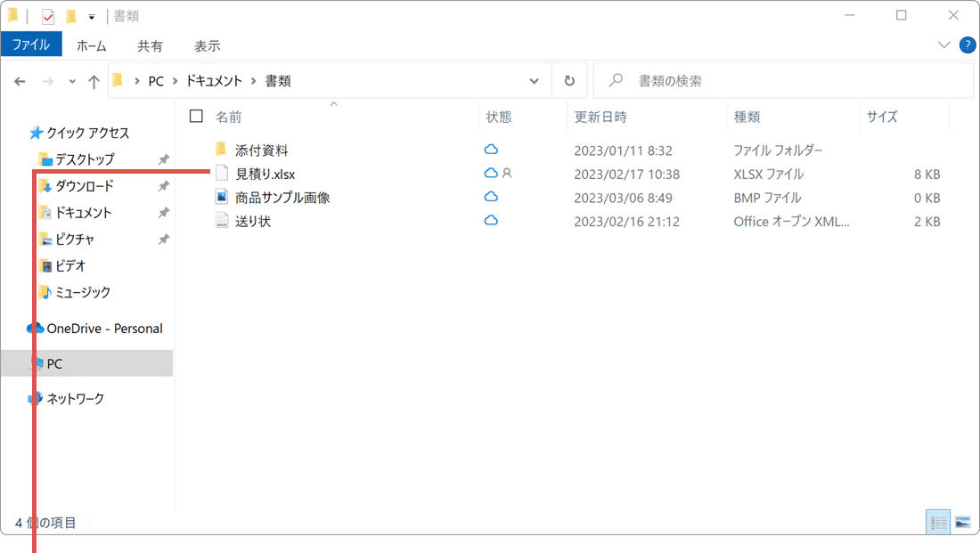Click the cloud status icon for 商品サンプル画像
Screen dimensions: 980x553
tap(491, 197)
